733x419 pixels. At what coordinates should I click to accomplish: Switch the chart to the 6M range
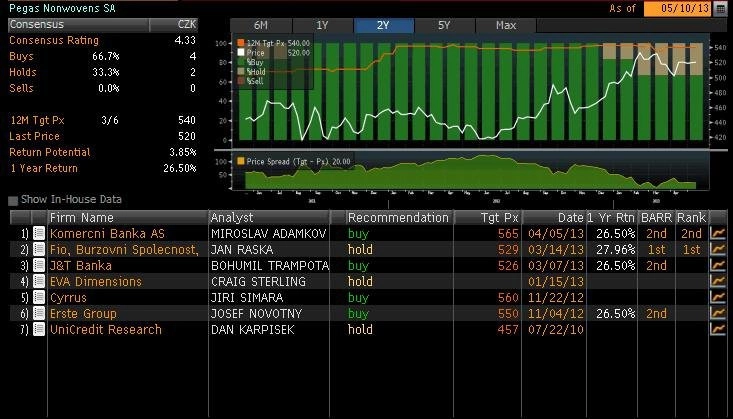[x=260, y=24]
